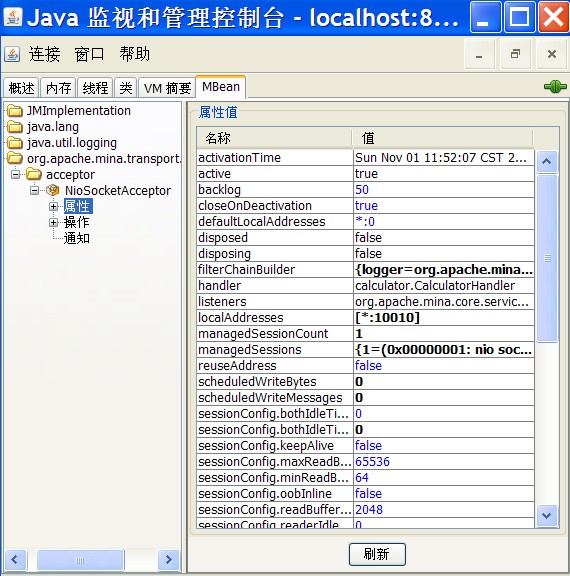Click the JMImplementation folder icon

(15, 110)
